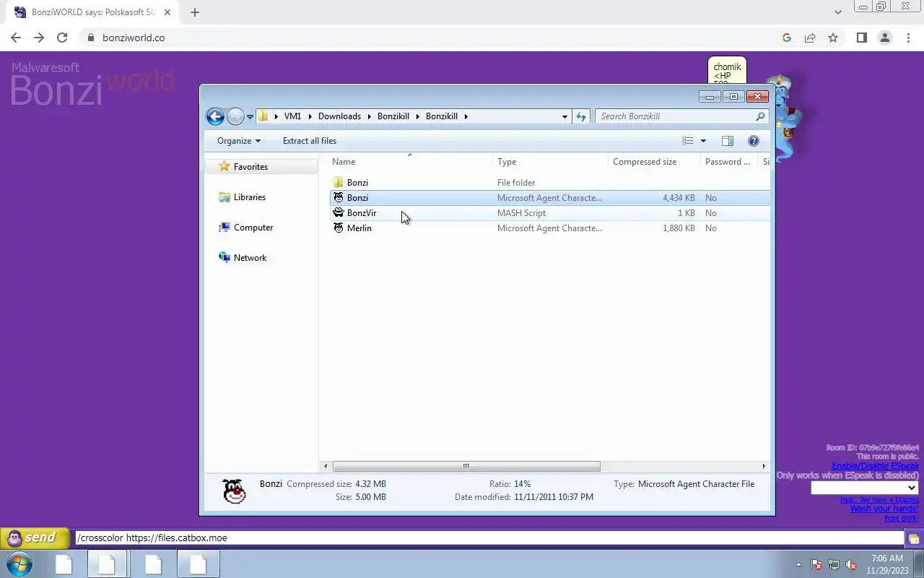Image resolution: width=924 pixels, height=578 pixels.
Task: Open view options dropdown arrow
Action: point(703,141)
